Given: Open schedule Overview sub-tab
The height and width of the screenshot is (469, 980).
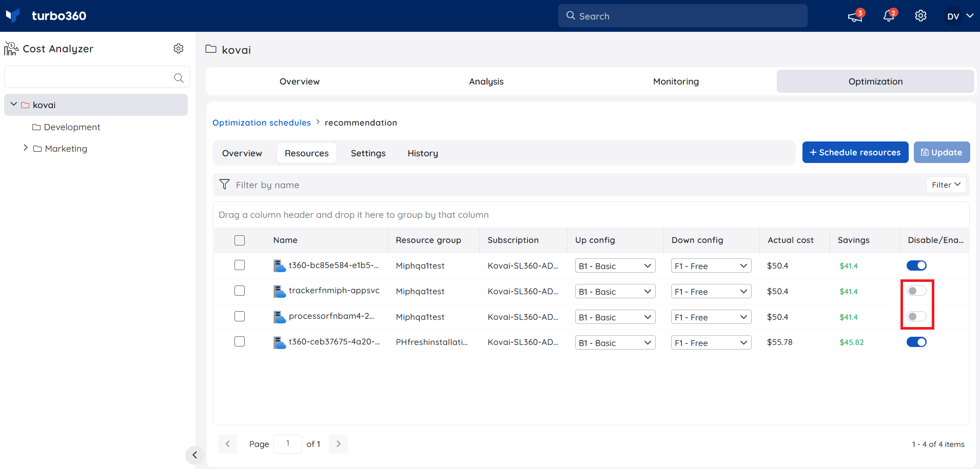Looking at the screenshot, I should pos(242,153).
